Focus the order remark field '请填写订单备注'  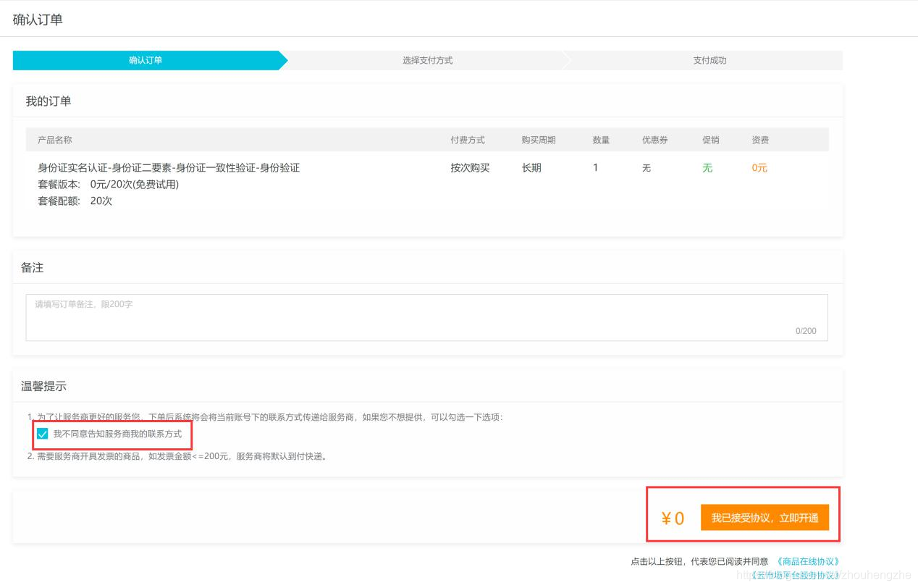(x=426, y=317)
